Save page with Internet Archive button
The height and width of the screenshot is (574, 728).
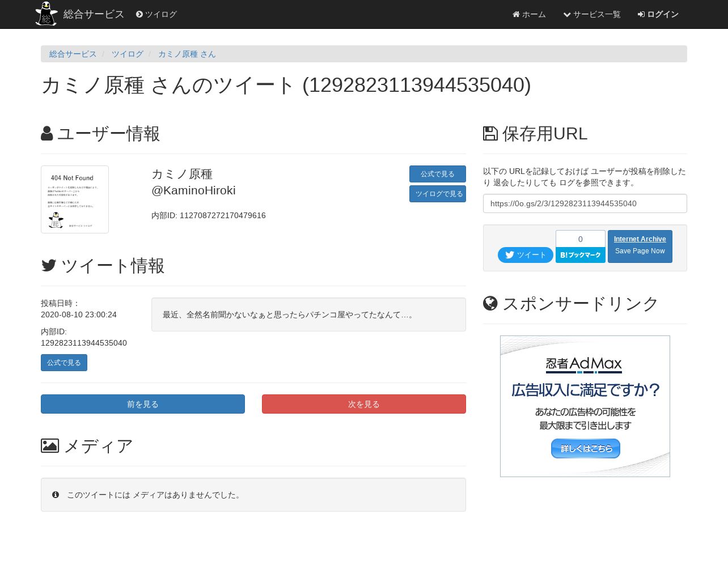coord(640,246)
